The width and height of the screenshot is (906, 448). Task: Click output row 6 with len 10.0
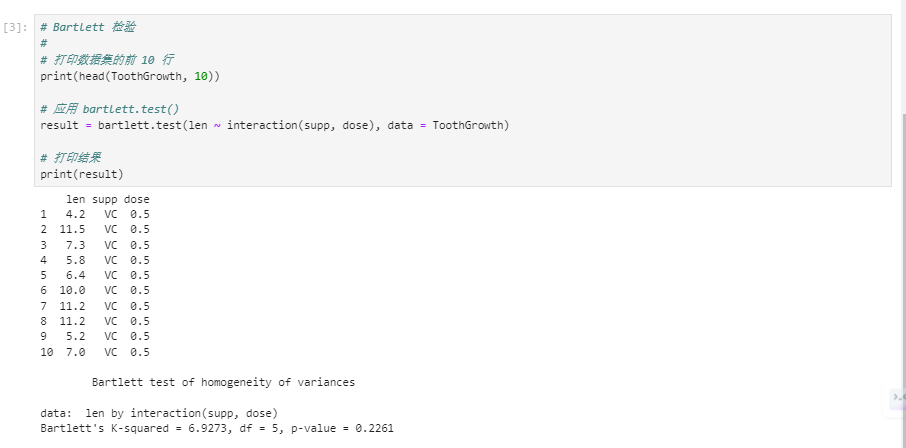95,290
